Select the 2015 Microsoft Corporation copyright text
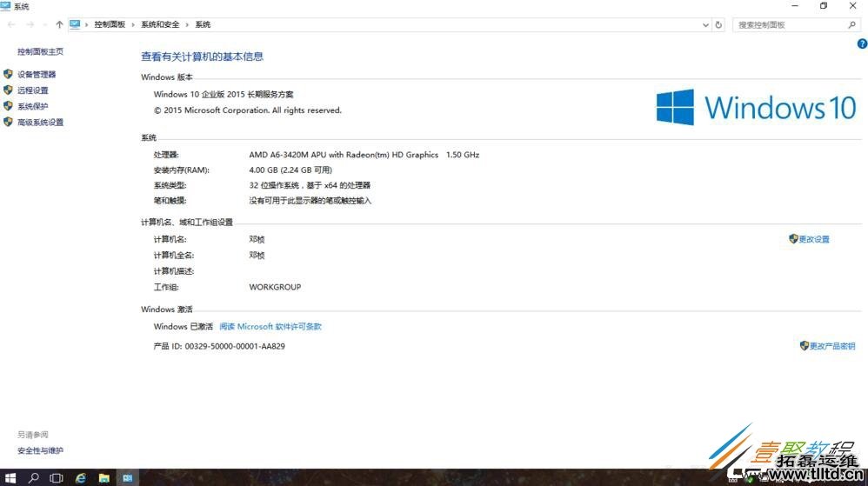The width and height of the screenshot is (868, 486). (x=248, y=110)
